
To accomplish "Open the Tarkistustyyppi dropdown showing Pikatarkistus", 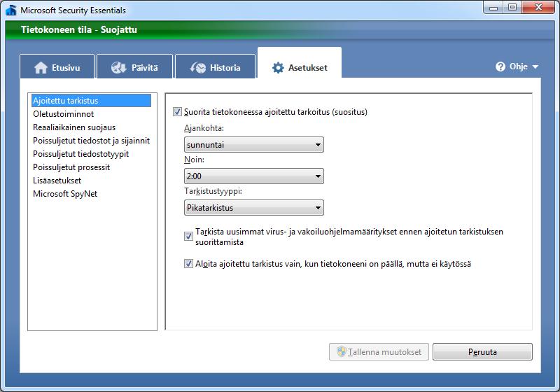I will [x=254, y=207].
